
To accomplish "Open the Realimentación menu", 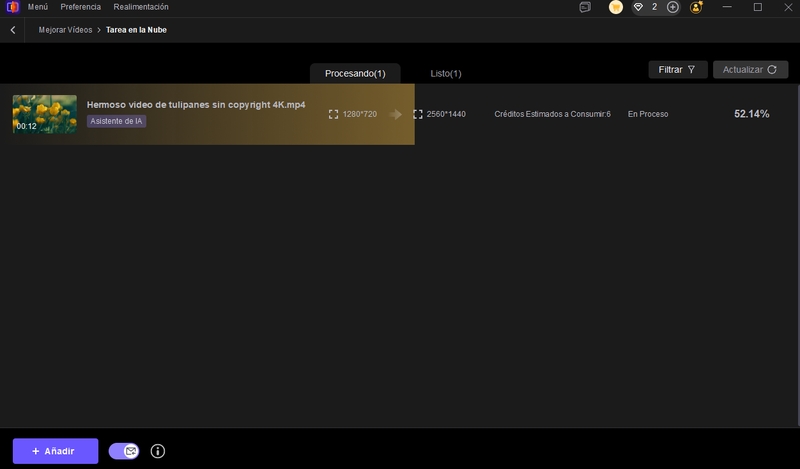I will (x=141, y=7).
